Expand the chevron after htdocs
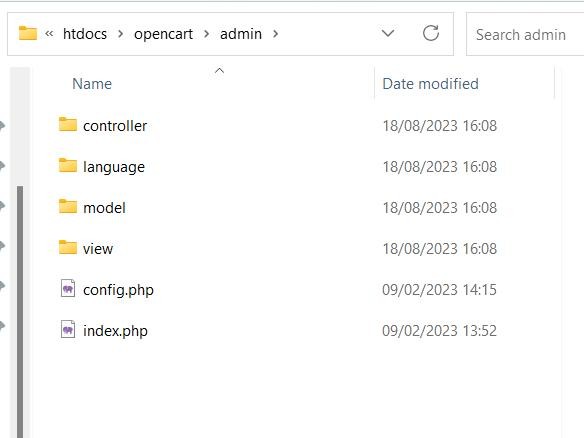Image resolution: width=584 pixels, height=438 pixels. point(120,34)
